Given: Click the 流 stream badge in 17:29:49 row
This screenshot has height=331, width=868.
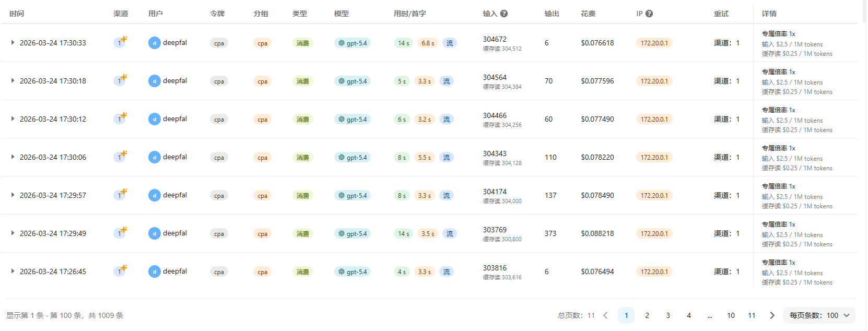Looking at the screenshot, I should 450,234.
